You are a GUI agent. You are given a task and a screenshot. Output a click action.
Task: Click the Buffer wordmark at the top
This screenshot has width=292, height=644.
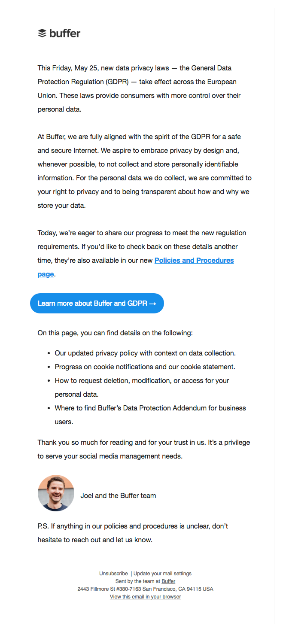click(65, 33)
